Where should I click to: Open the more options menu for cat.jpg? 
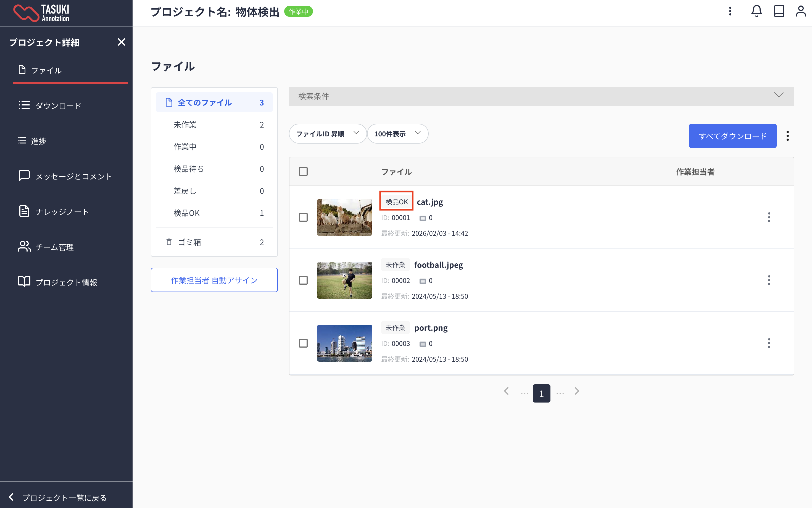coord(769,217)
